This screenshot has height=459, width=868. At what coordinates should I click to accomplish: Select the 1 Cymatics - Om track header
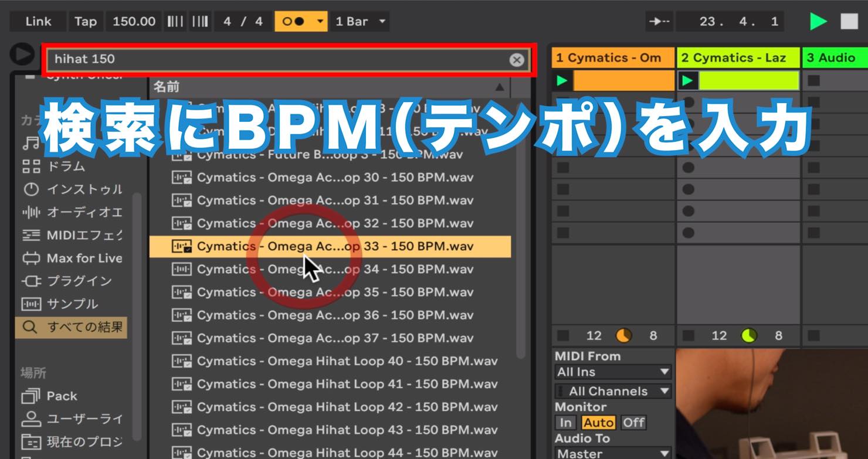coord(613,58)
